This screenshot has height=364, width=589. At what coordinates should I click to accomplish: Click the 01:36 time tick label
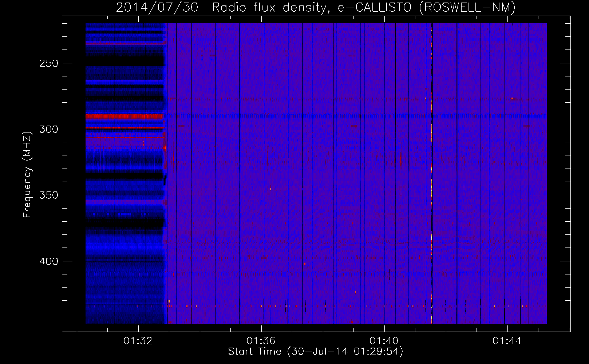point(261,341)
